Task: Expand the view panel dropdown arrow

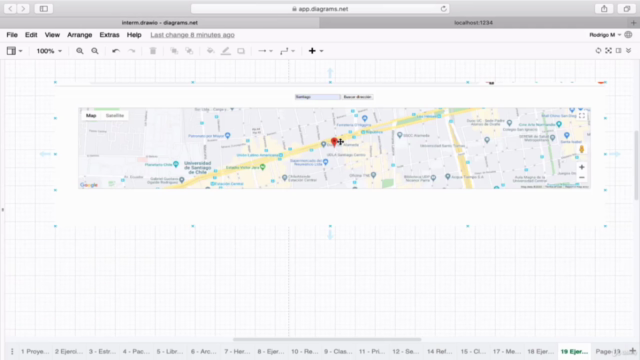Action: click(x=20, y=51)
